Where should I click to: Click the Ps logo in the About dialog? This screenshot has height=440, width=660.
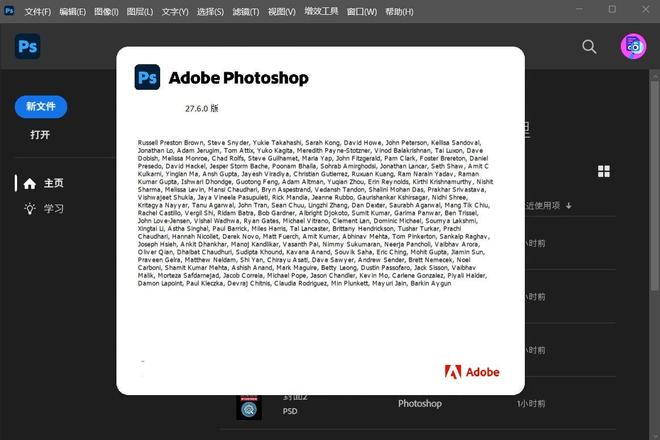point(147,77)
